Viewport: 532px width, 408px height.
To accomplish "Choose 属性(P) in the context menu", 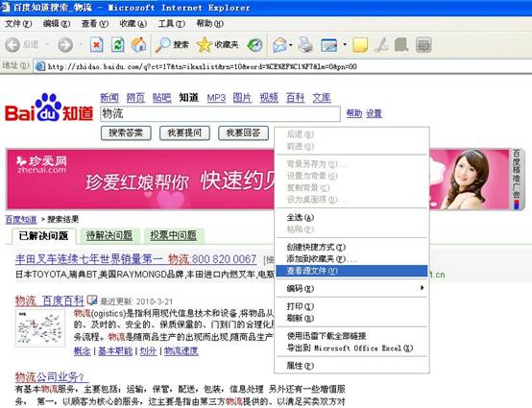I will pyautogui.click(x=351, y=366).
